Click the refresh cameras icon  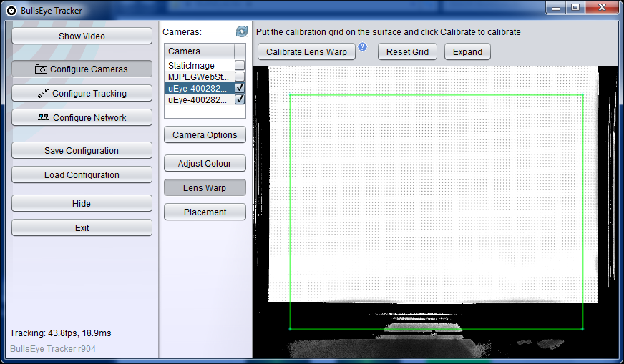tap(241, 31)
